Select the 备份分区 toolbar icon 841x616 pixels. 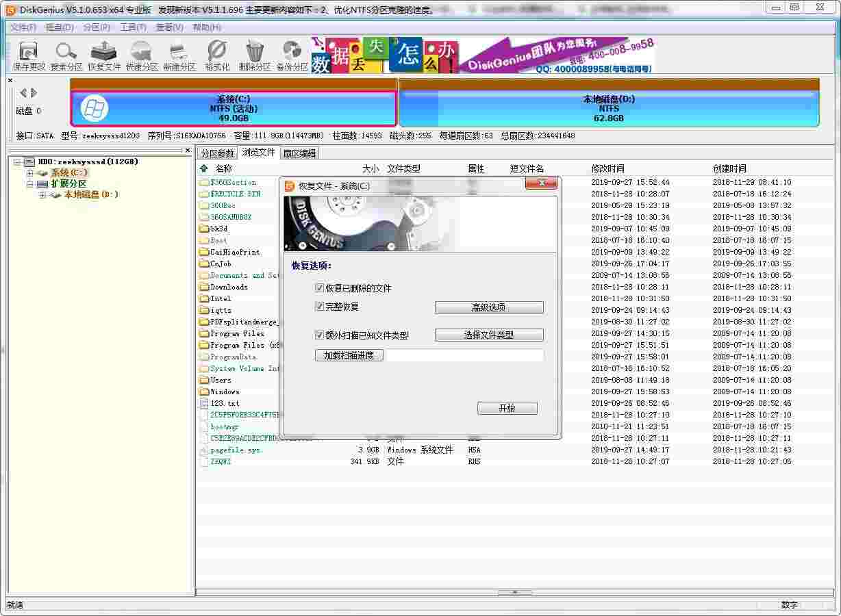[x=291, y=55]
